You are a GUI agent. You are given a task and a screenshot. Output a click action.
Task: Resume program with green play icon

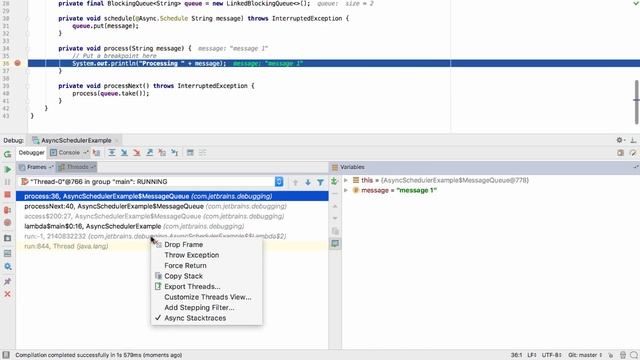point(7,169)
